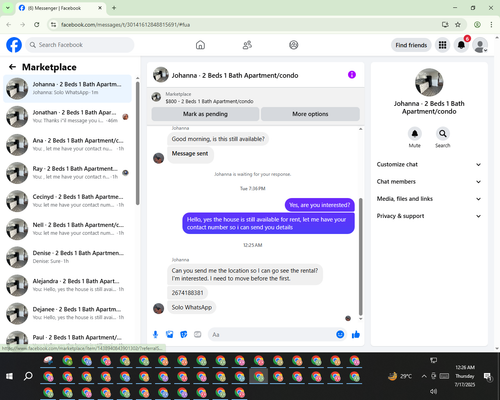
Task: Expand Privacy & support section
Action: 429,216
